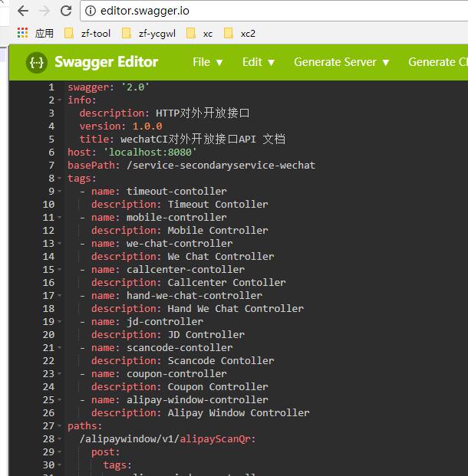Click line number 6 in the gutter

51,153
